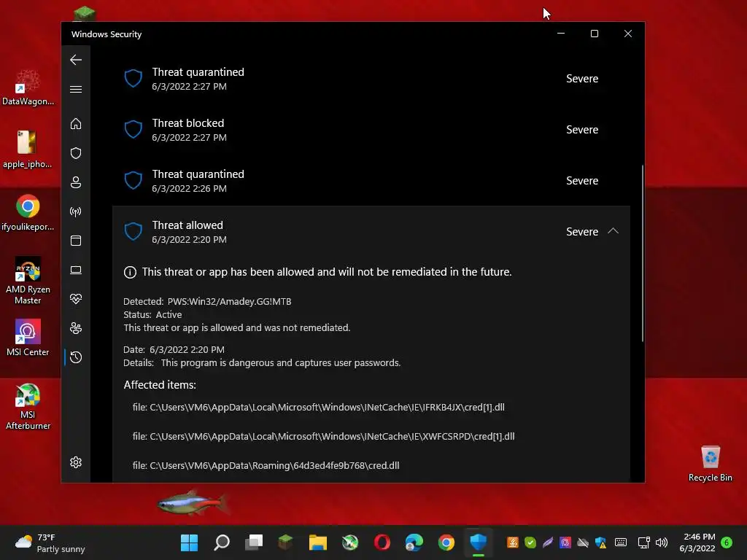Open the Recycle Bin
The height and width of the screenshot is (560, 747).
click(711, 464)
